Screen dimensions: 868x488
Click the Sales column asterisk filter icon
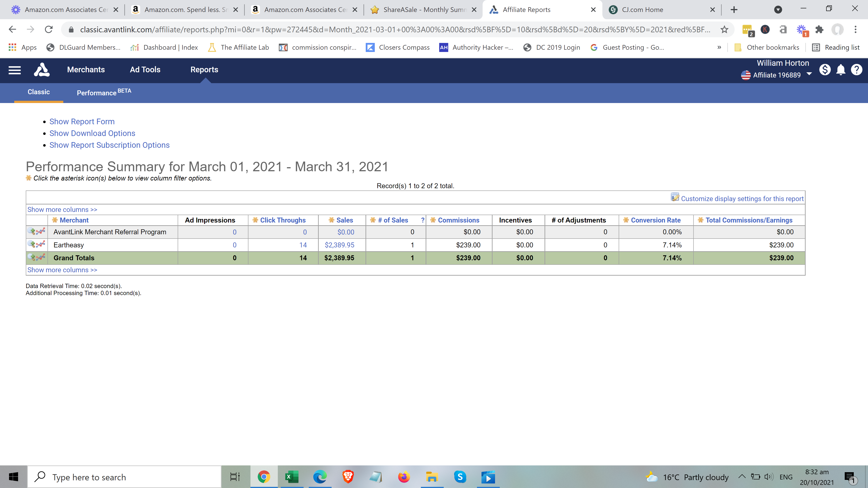point(332,220)
